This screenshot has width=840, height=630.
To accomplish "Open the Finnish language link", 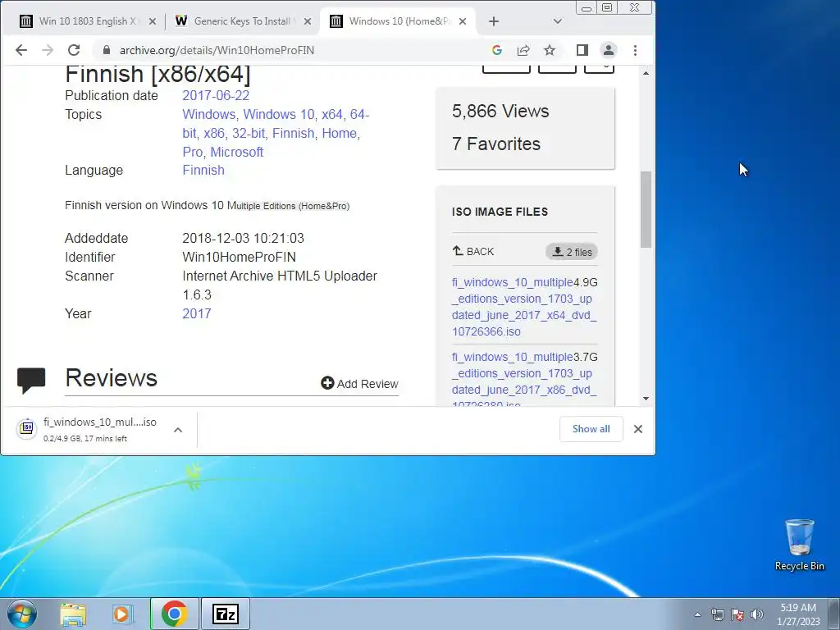I will (203, 171).
